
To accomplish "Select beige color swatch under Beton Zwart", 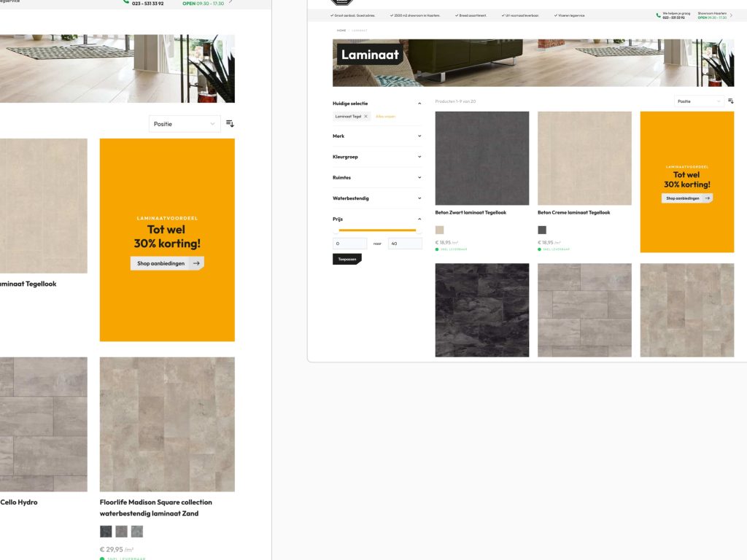I will pos(439,230).
